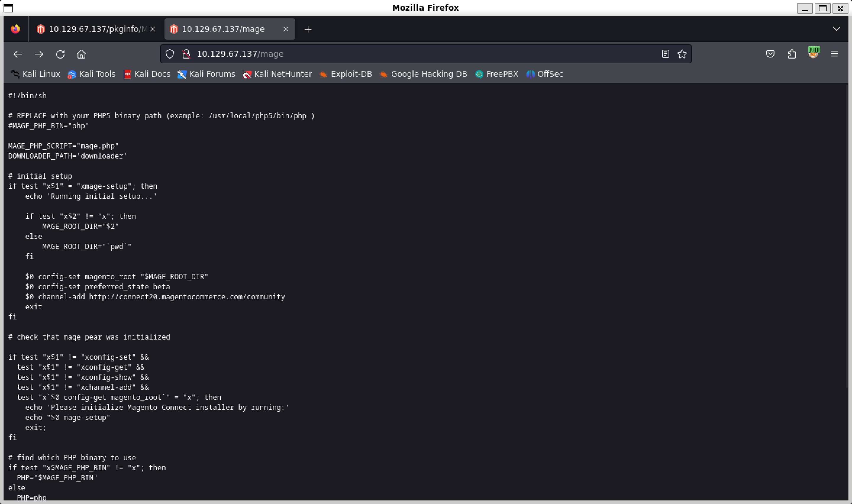Image resolution: width=852 pixels, height=504 pixels.
Task: Open the Firefox hamburger application menu
Action: click(x=834, y=54)
